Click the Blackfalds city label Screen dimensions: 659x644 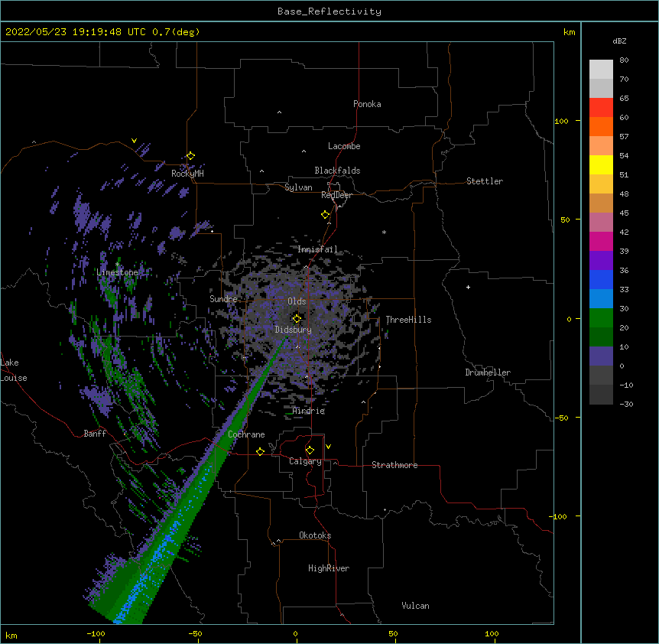point(337,171)
